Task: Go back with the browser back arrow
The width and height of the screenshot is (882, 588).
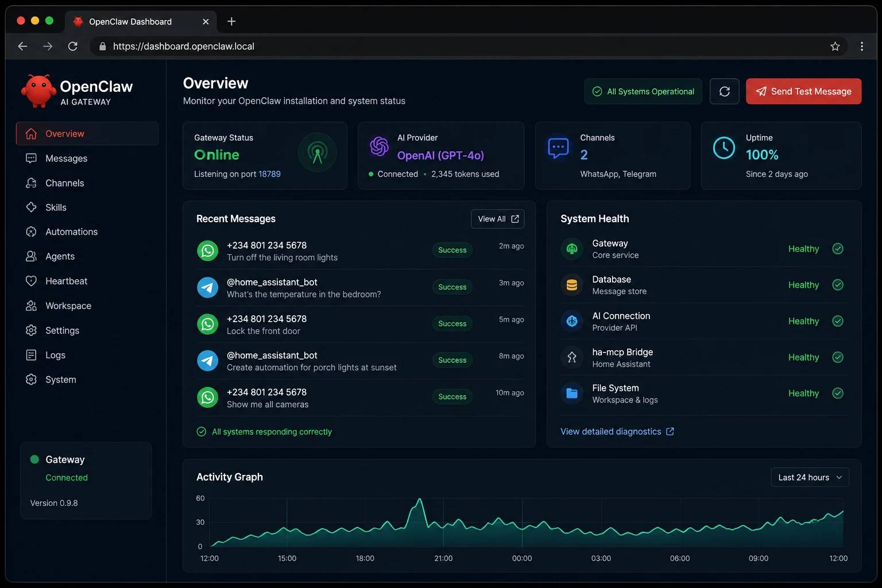Action: click(x=23, y=47)
